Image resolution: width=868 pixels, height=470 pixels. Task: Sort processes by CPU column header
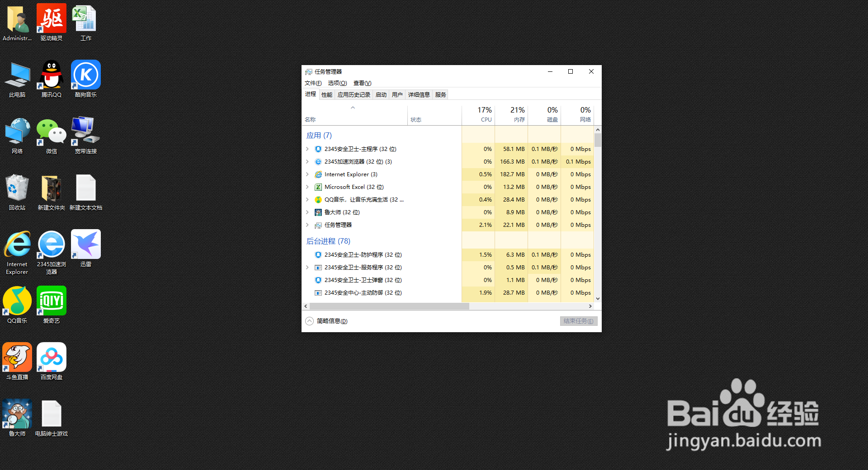tap(478, 115)
